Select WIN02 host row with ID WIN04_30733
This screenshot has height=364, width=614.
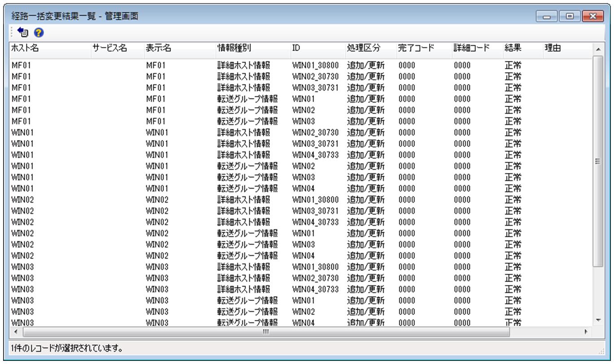coord(301,222)
